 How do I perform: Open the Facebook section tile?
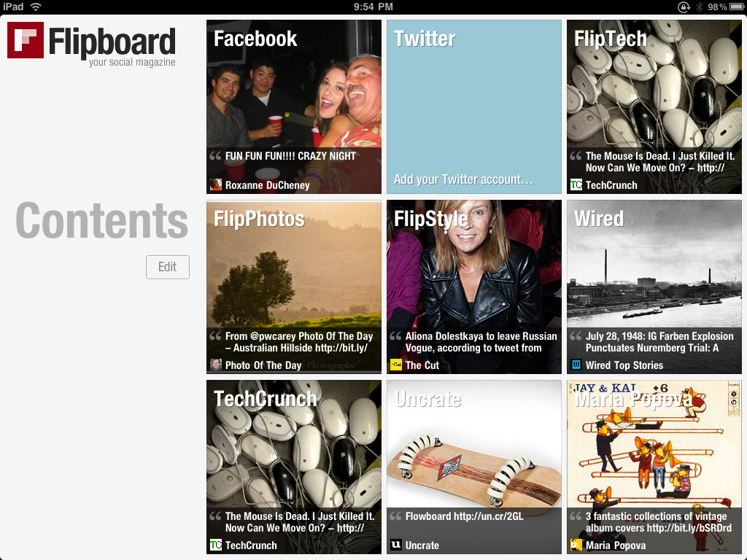(294, 95)
